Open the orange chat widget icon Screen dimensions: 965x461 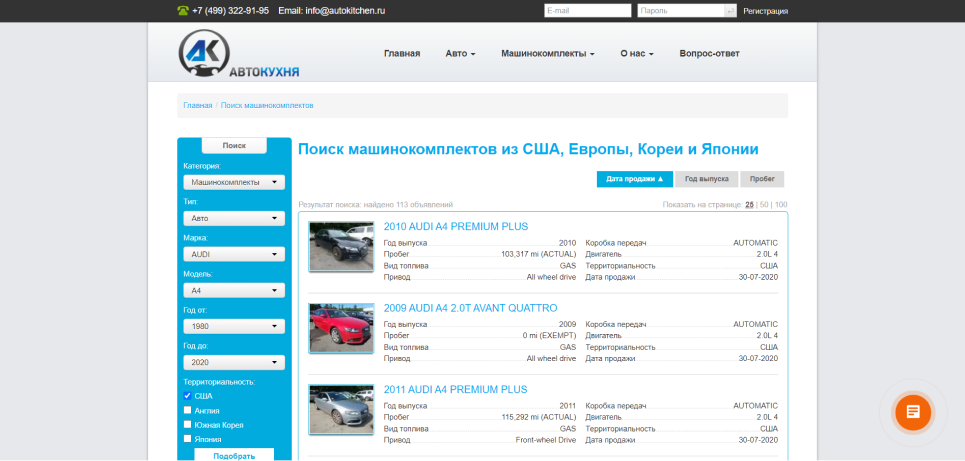(x=913, y=412)
